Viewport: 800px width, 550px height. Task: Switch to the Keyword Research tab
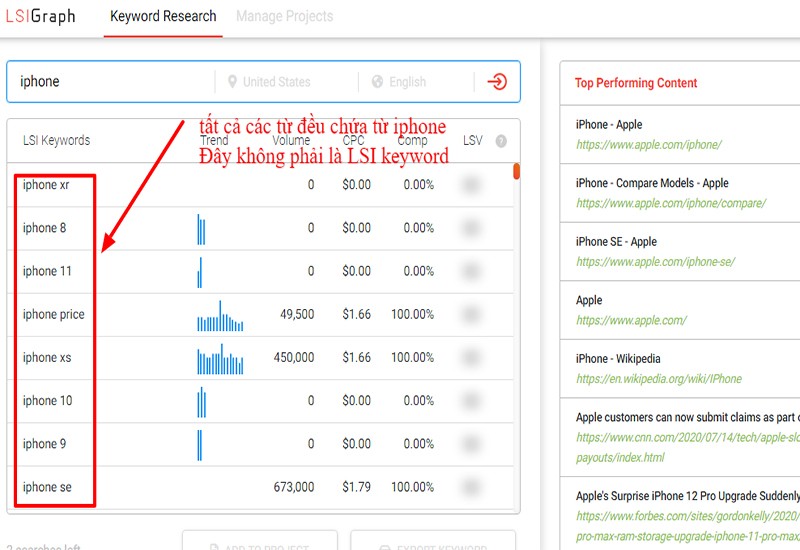(163, 16)
